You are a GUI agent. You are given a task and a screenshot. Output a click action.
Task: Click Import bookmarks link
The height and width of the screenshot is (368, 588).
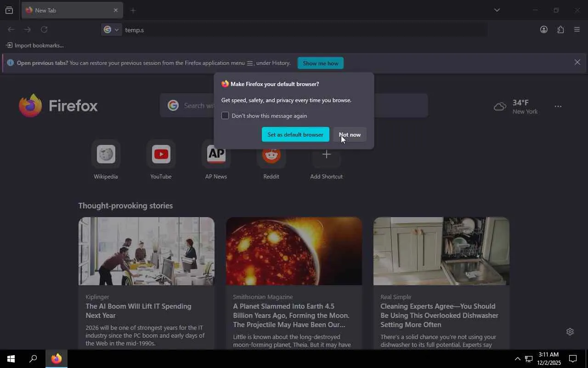point(35,46)
